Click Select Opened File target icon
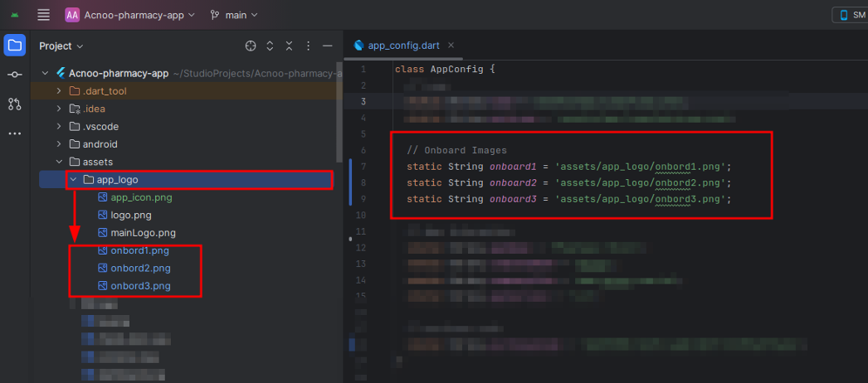The height and width of the screenshot is (383, 868). (251, 46)
